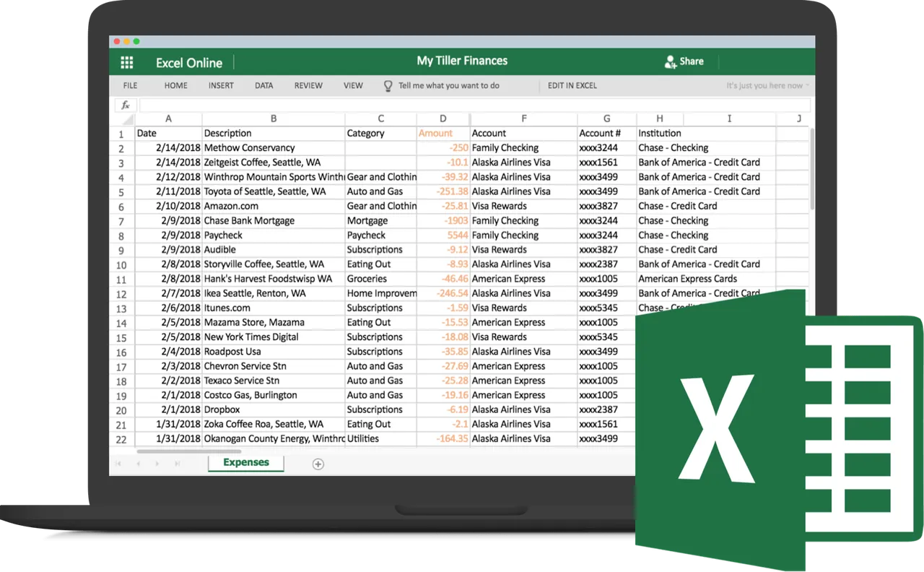Image resolution: width=924 pixels, height=572 pixels.
Task: Click the lightbulb Tell me icon
Action: pyautogui.click(x=388, y=85)
